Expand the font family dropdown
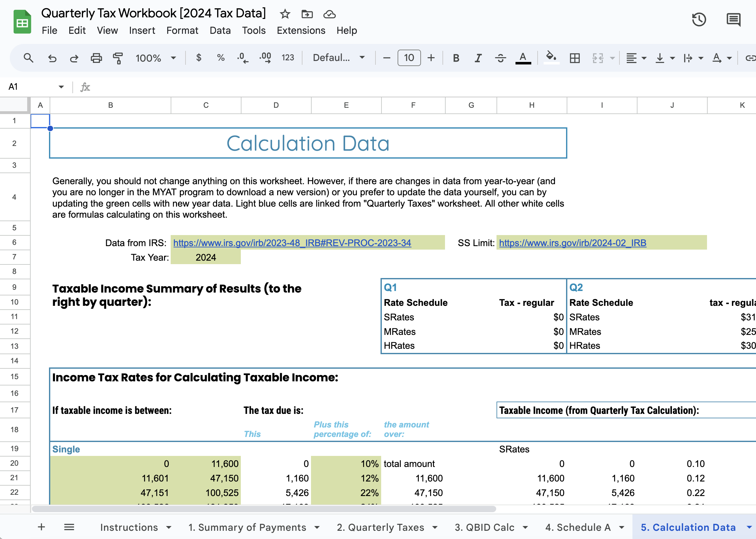This screenshot has height=539, width=756. tap(339, 58)
